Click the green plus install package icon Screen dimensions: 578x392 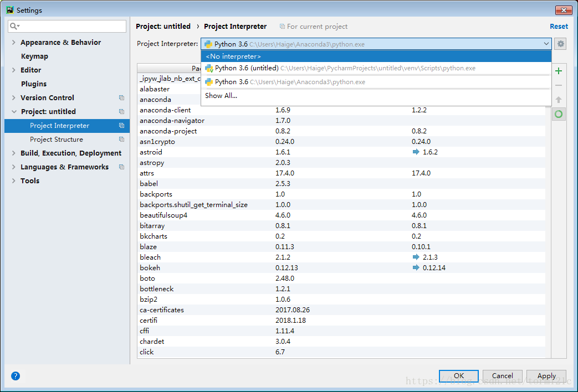(559, 71)
